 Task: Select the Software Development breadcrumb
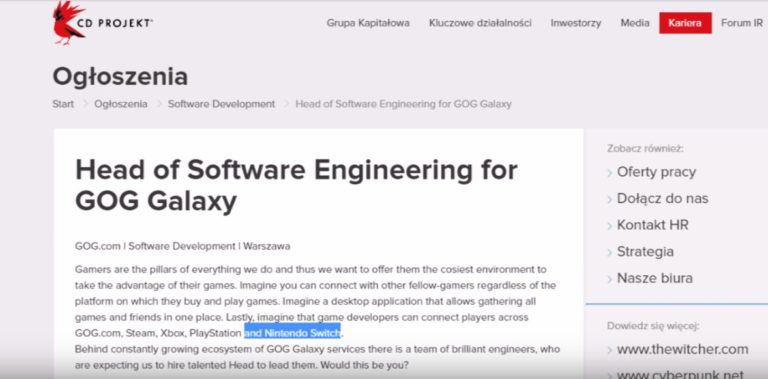(x=221, y=104)
